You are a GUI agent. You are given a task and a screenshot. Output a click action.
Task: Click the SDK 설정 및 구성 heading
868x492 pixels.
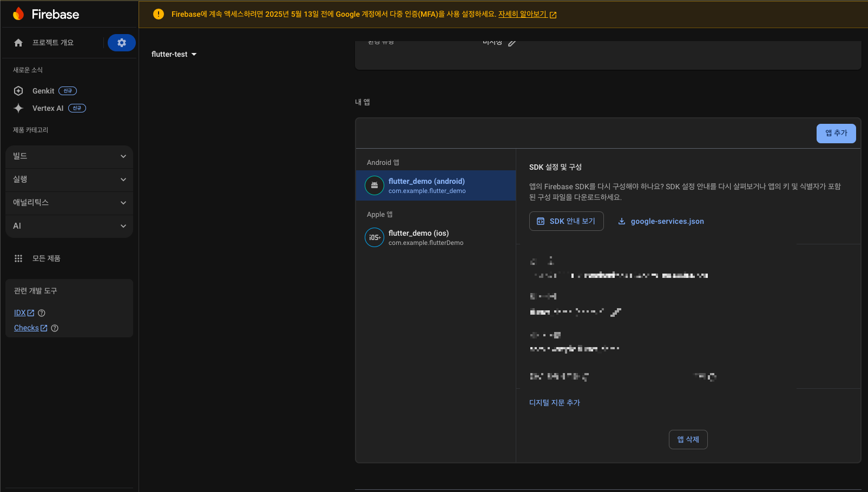555,167
